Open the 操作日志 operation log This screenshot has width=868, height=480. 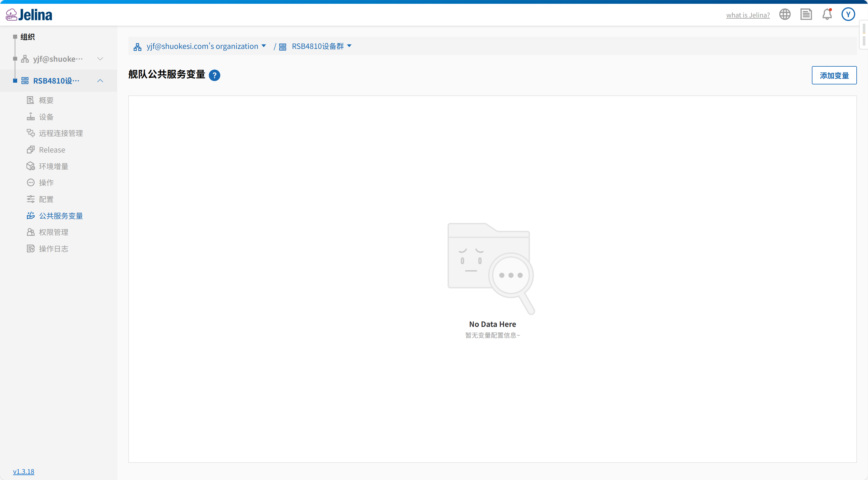click(x=53, y=249)
